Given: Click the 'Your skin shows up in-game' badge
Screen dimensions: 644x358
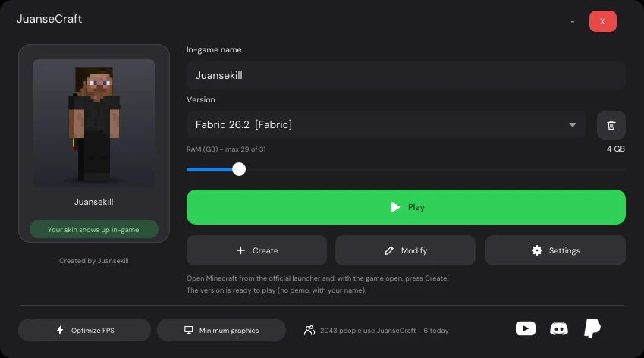Looking at the screenshot, I should pos(94,230).
